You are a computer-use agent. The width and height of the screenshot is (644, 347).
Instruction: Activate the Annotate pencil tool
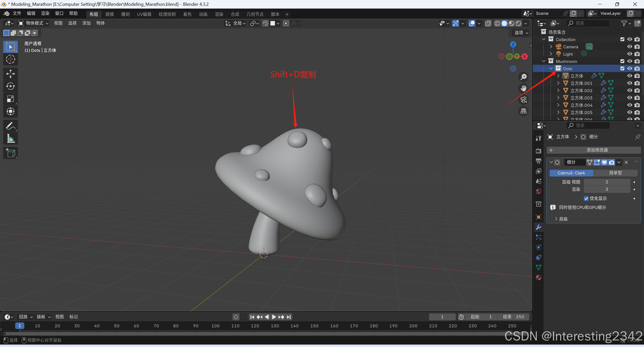tap(10, 126)
